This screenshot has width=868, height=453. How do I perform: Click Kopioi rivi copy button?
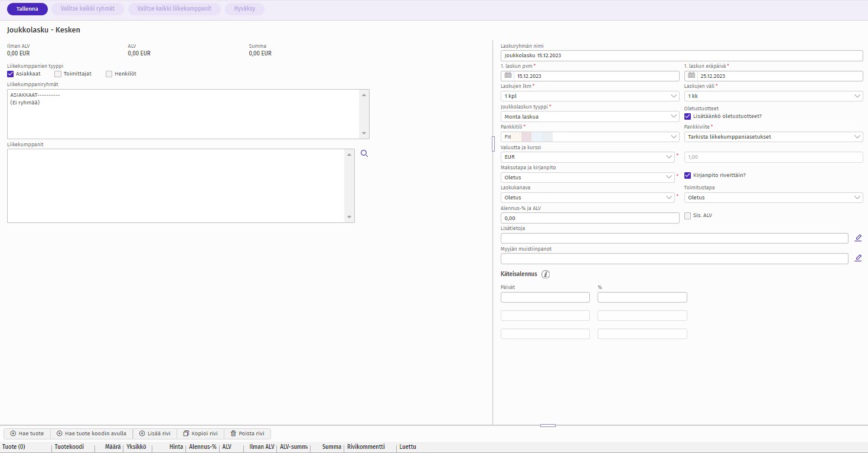(200, 434)
